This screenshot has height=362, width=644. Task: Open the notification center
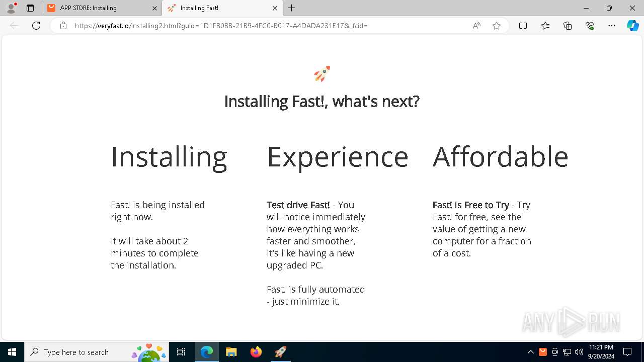pos(627,352)
